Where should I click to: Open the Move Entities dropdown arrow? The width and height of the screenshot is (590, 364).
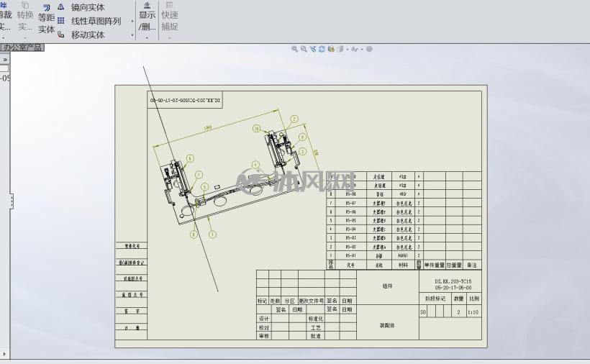click(x=132, y=35)
